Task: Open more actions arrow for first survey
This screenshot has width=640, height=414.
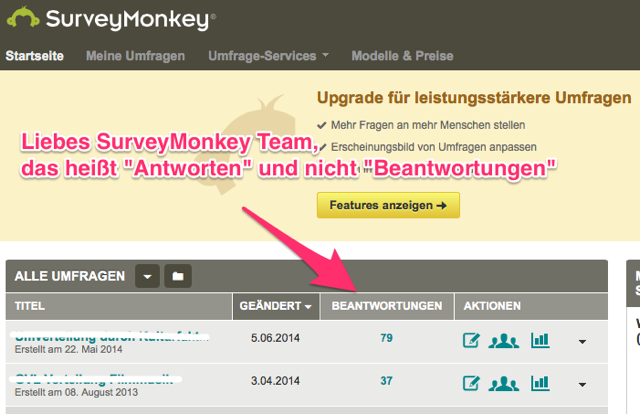Action: pos(582,341)
